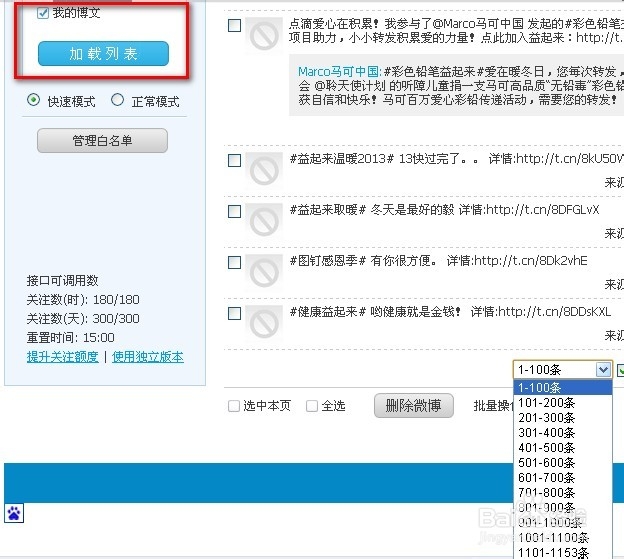Viewport: 624px width, 559px height.
Task: Click avatar placeholder of 点滴爱心 post
Action: click(x=264, y=35)
